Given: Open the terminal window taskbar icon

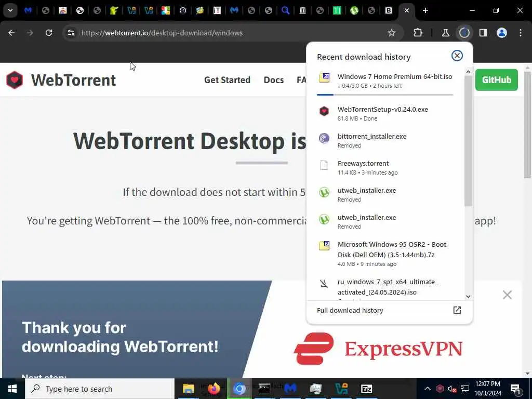Looking at the screenshot, I should (264, 389).
